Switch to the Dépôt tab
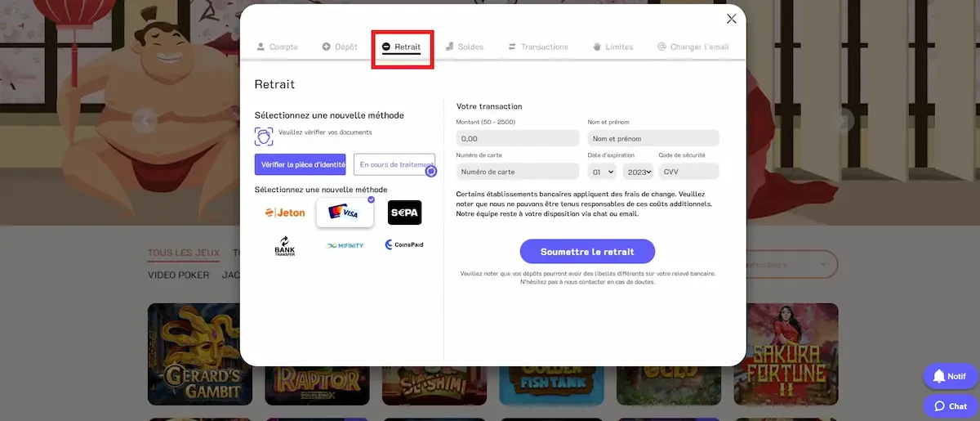Screen dimensions: 980x421 [x=340, y=47]
